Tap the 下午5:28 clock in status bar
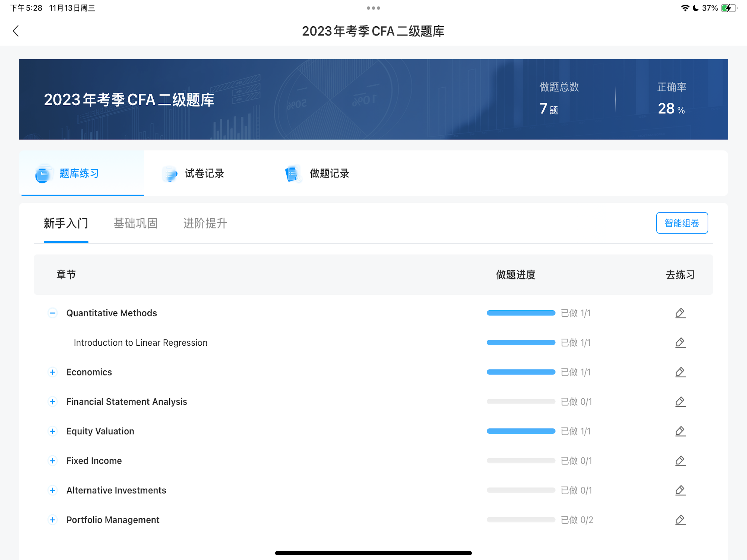The height and width of the screenshot is (560, 747). tap(26, 8)
